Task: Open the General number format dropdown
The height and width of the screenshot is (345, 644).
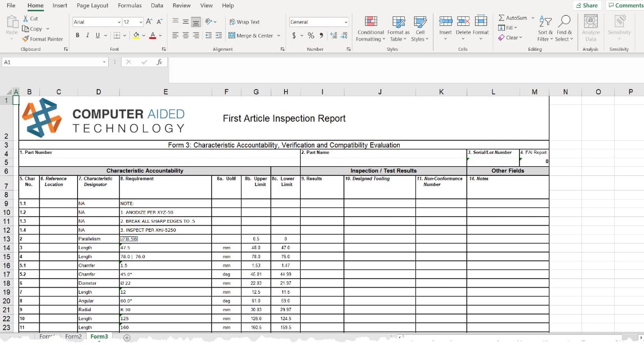Action: 346,22
